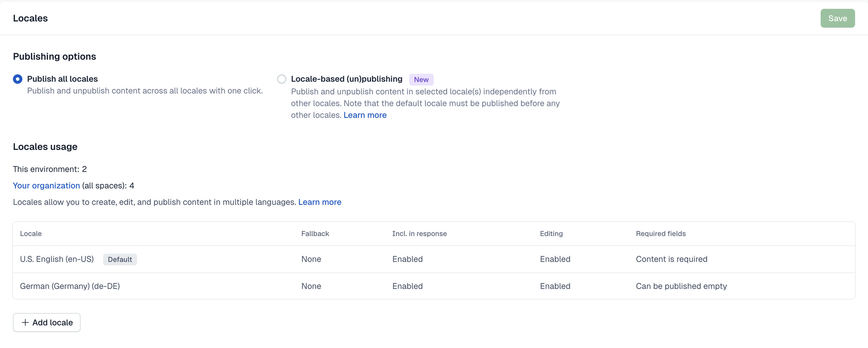Open Learn more link in publishing options

pyautogui.click(x=365, y=115)
